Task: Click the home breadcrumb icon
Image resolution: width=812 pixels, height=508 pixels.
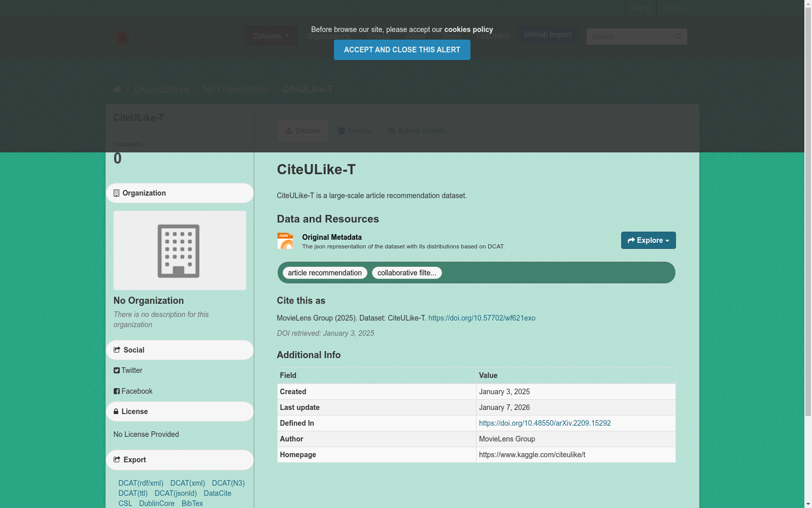Action: (x=117, y=89)
